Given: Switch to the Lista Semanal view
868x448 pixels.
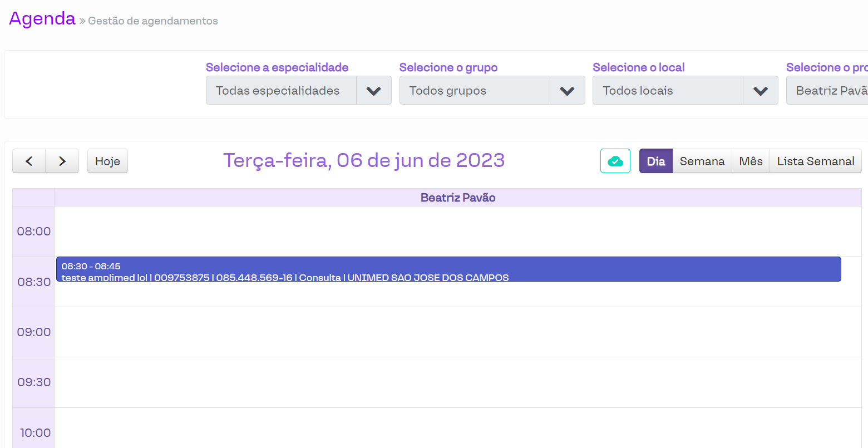Looking at the screenshot, I should click(x=815, y=161).
